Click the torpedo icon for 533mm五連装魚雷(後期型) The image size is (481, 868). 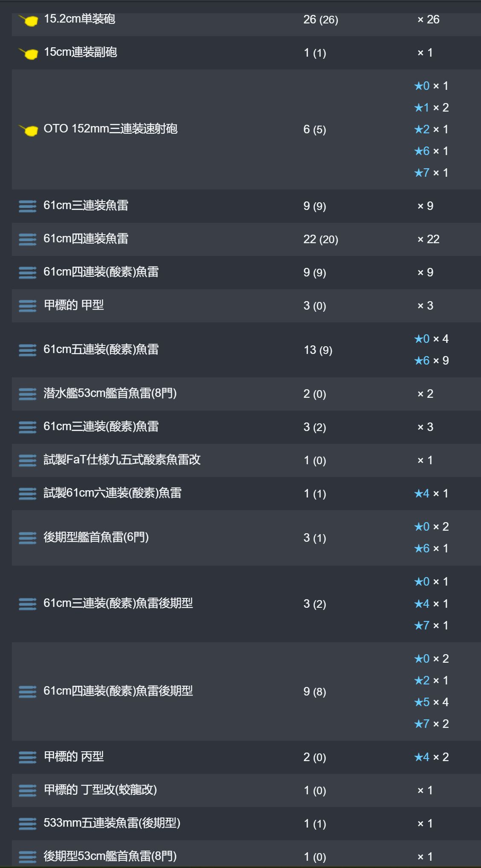(x=28, y=824)
